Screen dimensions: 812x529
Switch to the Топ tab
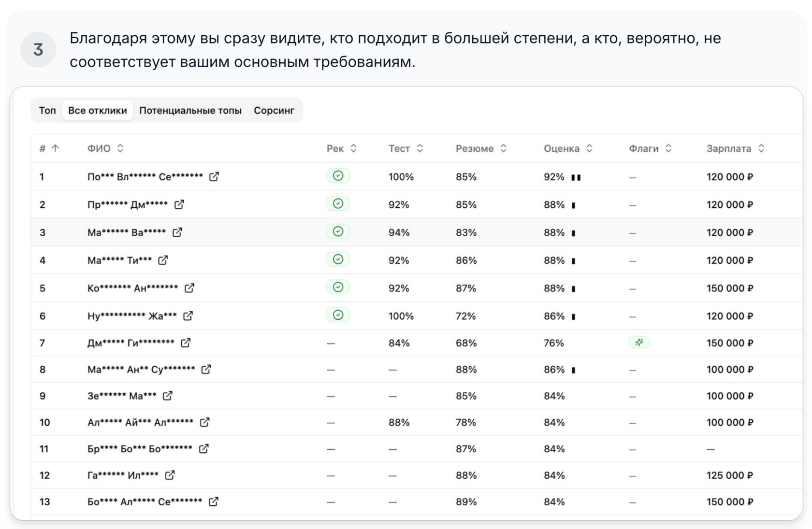47,111
